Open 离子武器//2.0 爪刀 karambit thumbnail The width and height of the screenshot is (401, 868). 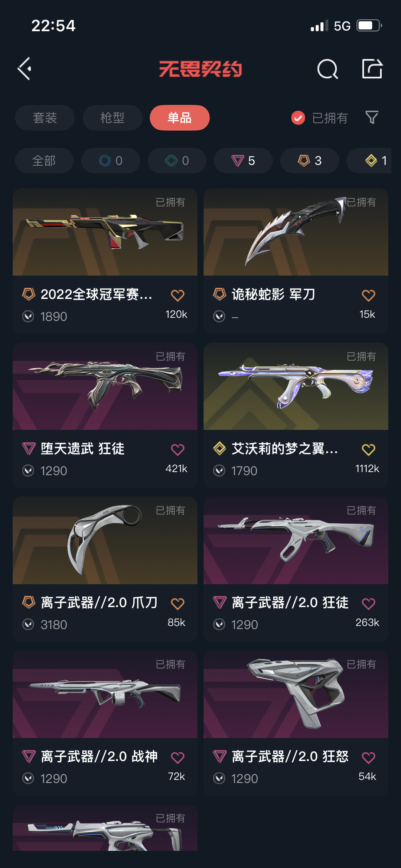105,540
